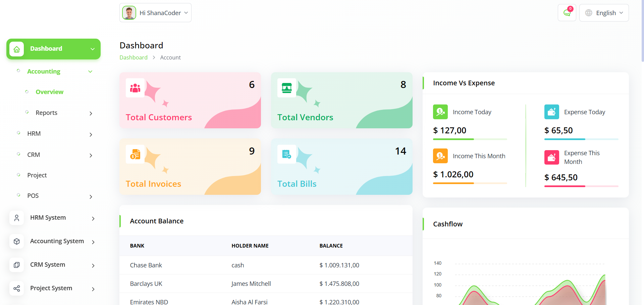Open the English language dropdown

(x=604, y=13)
